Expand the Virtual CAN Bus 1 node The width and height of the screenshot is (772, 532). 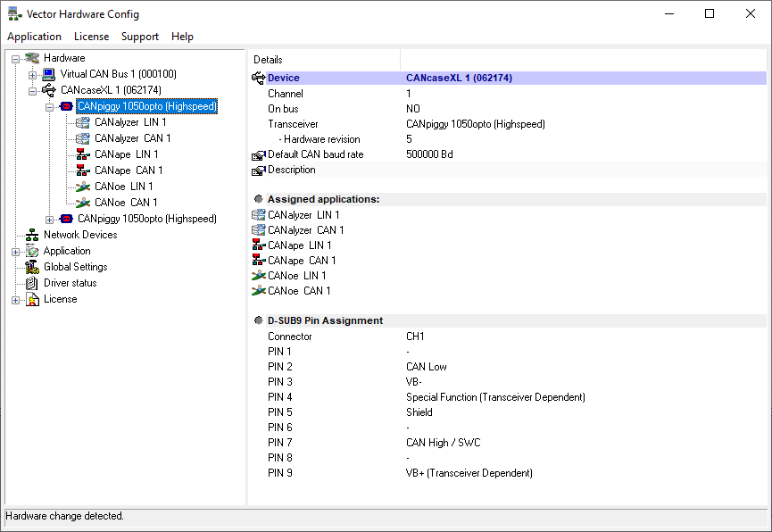(32, 75)
